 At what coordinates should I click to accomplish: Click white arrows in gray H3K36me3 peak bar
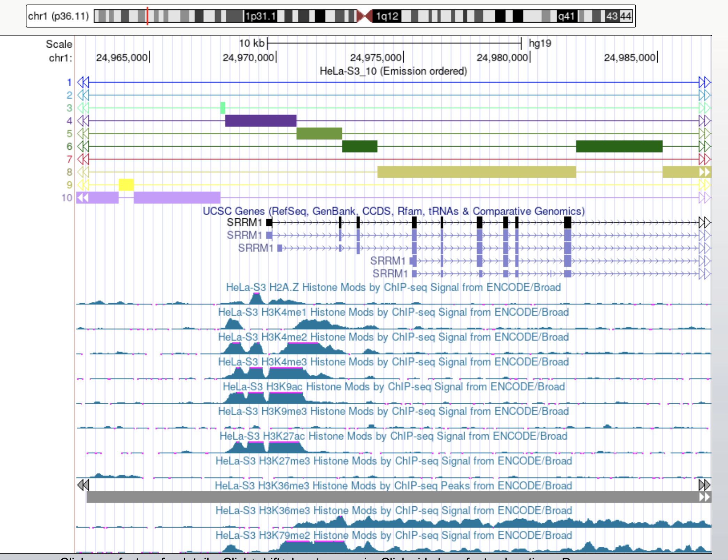[x=705, y=497]
